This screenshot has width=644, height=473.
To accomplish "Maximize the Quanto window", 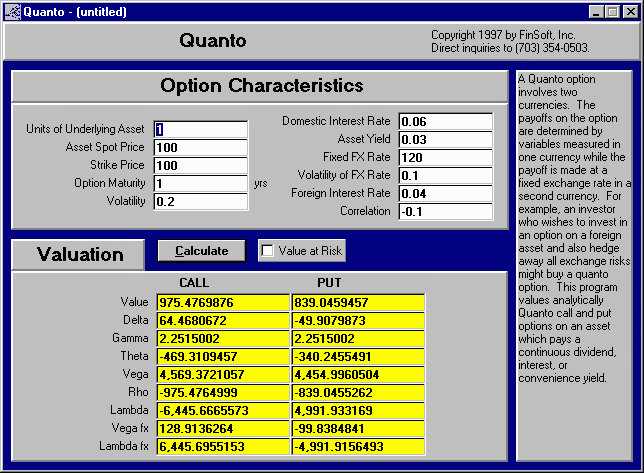I will coord(612,12).
